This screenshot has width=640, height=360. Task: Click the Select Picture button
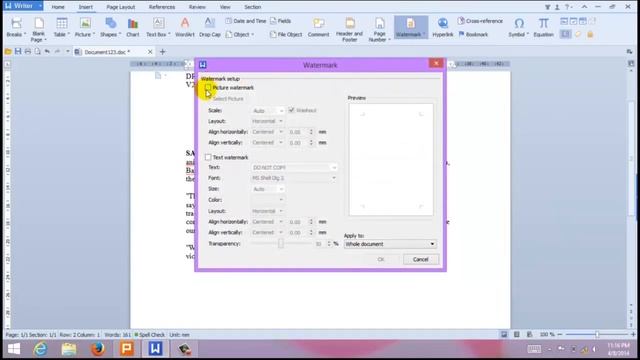coord(228,99)
